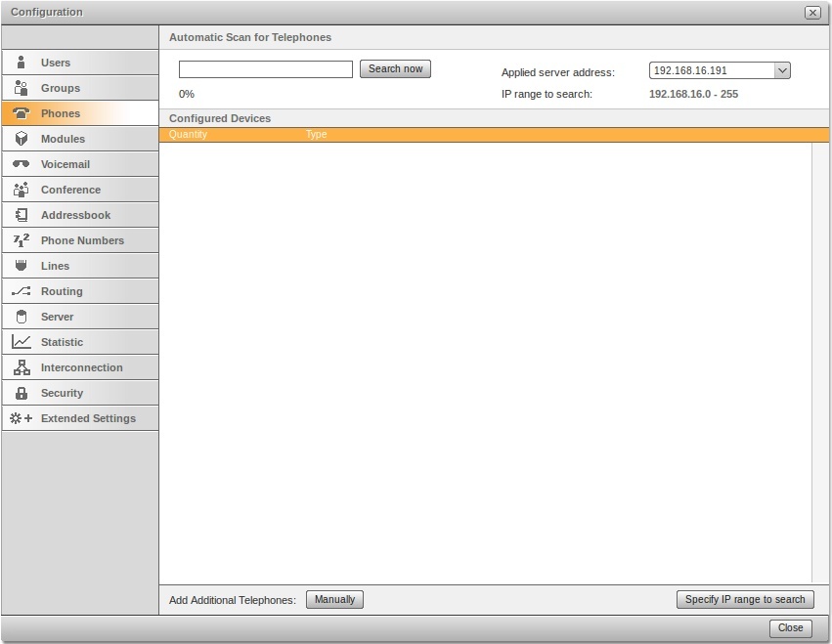This screenshot has width=832, height=644.
Task: Close the Configuration dialog
Action: click(791, 628)
